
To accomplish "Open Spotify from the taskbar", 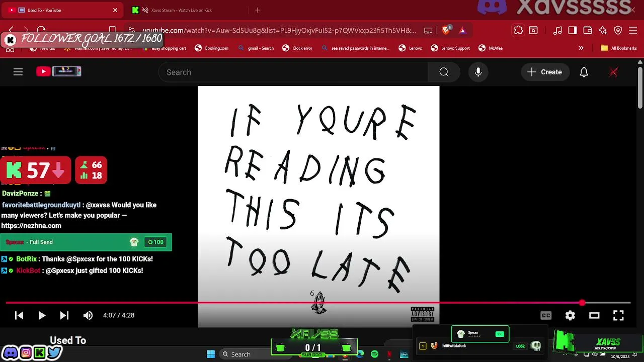I will (375, 354).
